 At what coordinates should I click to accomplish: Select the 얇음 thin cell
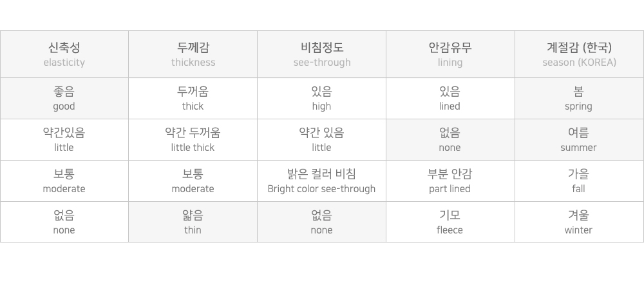pos(193,222)
